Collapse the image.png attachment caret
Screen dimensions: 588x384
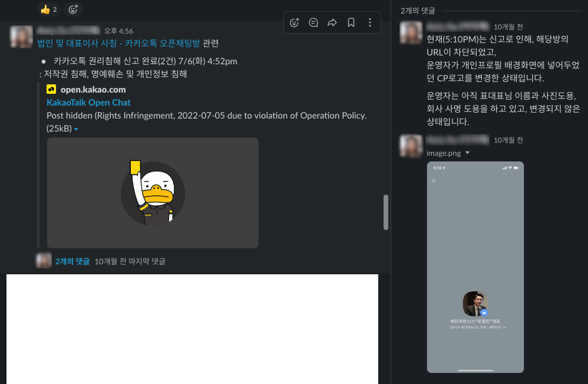468,153
